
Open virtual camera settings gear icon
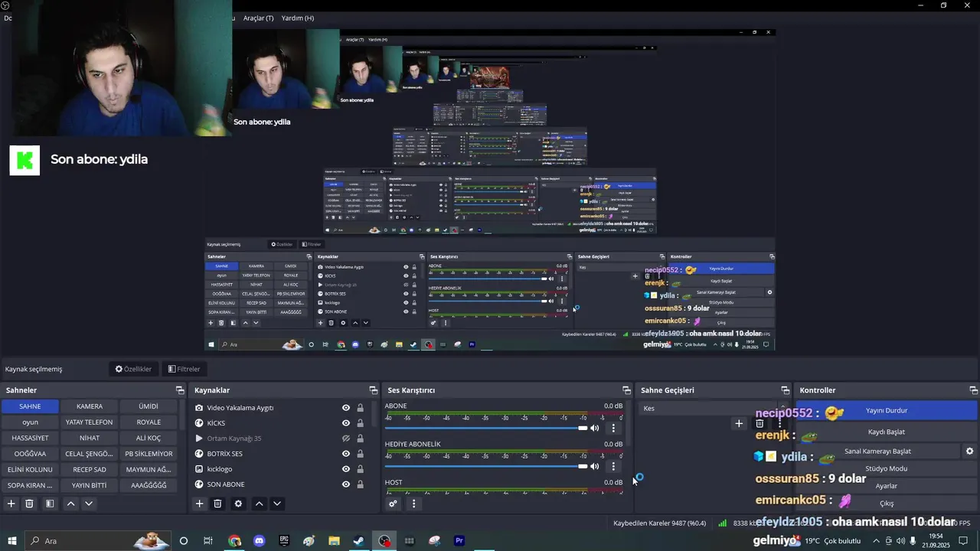point(969,452)
